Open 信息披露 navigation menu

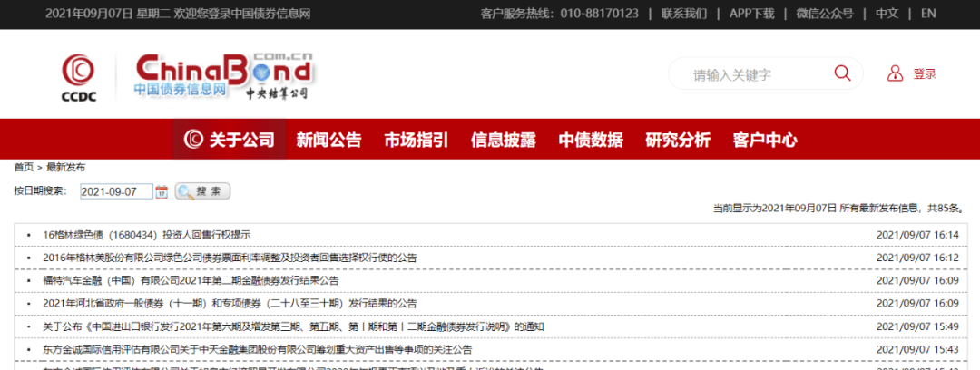pyautogui.click(x=503, y=140)
